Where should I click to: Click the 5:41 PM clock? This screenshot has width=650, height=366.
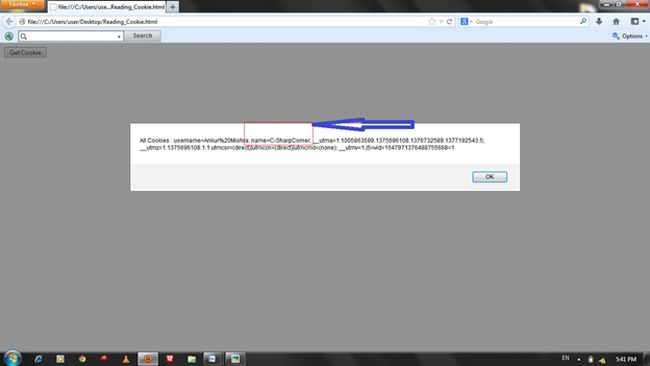626,359
